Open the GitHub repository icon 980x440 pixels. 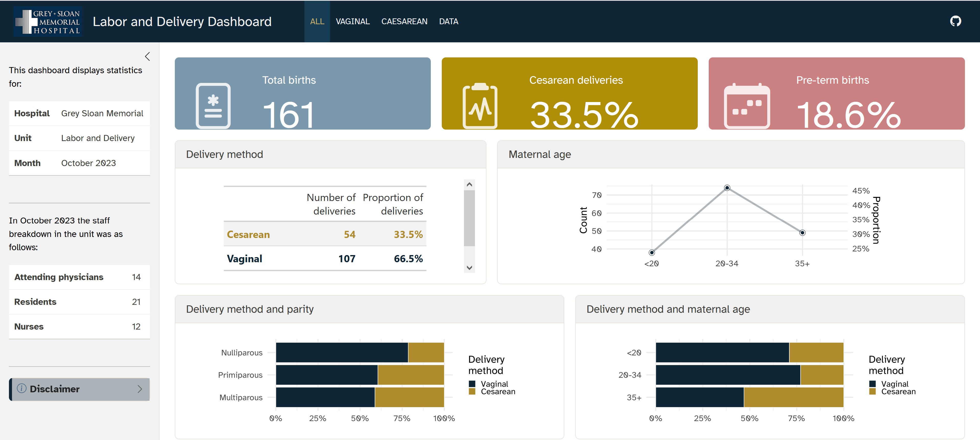(955, 21)
